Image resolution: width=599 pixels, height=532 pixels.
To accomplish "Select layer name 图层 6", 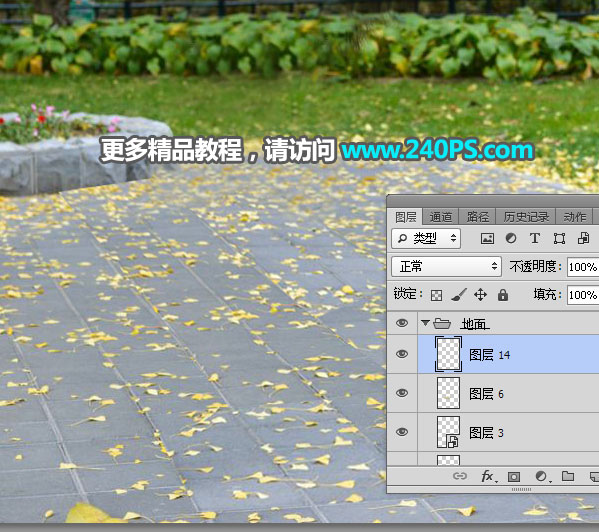I will pos(486,394).
